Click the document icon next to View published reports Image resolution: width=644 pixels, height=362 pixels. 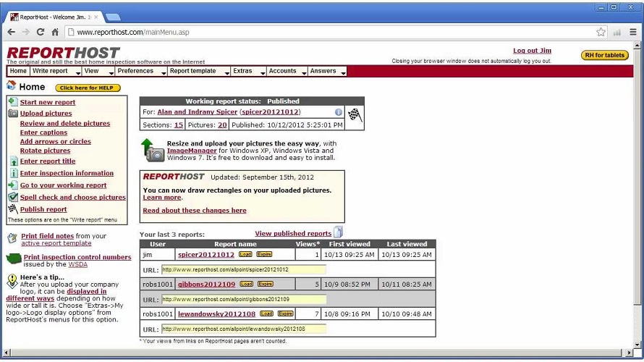(338, 232)
